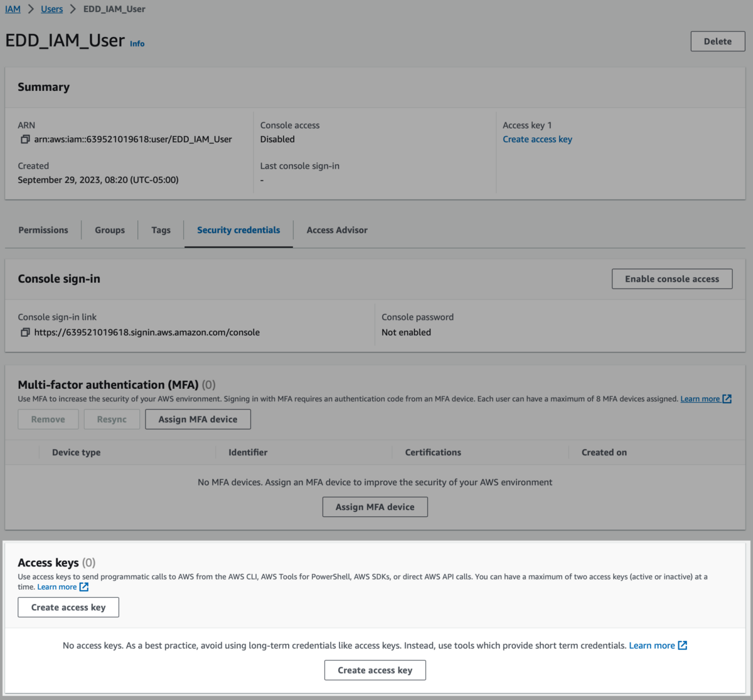Open the Groups tab
The width and height of the screenshot is (753, 700).
[x=110, y=230]
